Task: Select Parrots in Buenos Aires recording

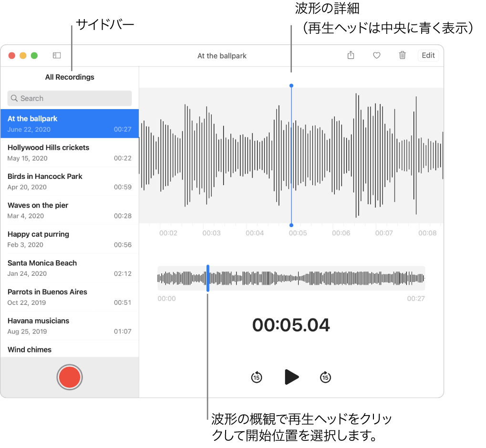Action: tap(70, 297)
